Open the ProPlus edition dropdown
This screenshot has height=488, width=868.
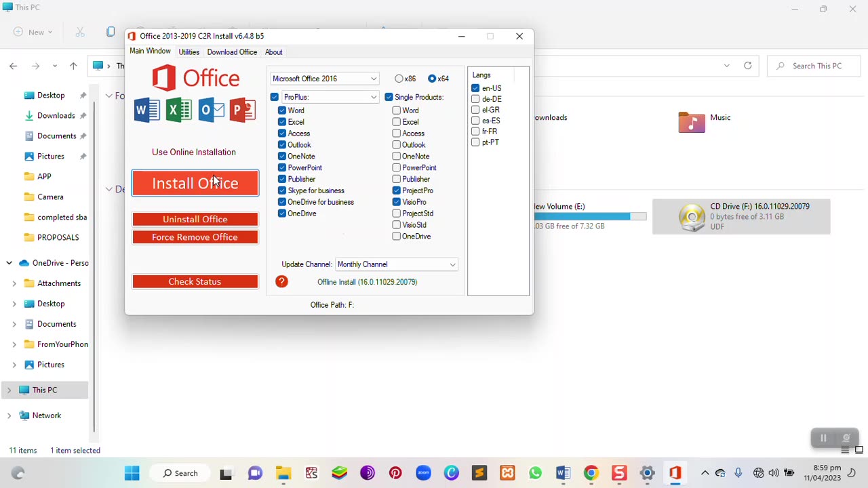click(x=330, y=97)
